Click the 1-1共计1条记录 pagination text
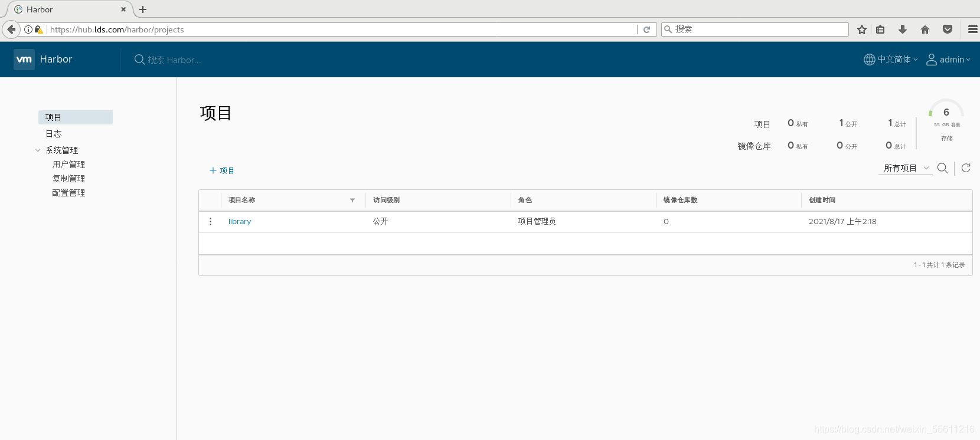The width and height of the screenshot is (980, 440). pos(939,265)
